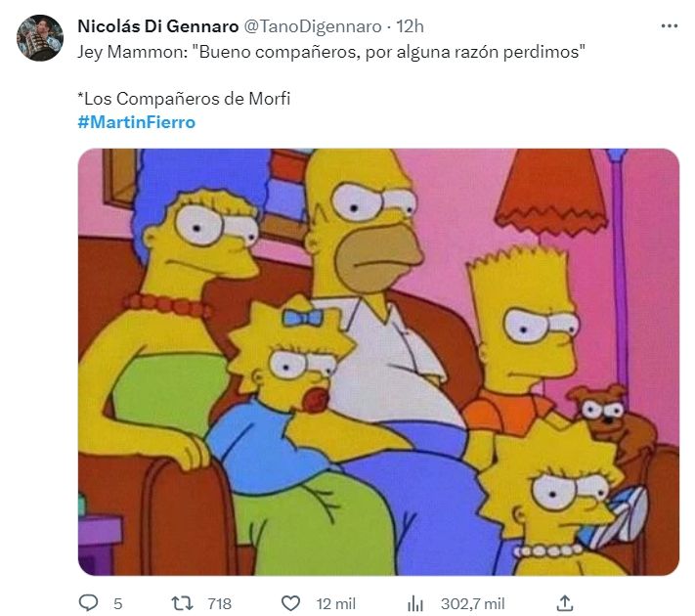Enlarge the Simpsons family image
The image size is (695, 616).
point(378,362)
